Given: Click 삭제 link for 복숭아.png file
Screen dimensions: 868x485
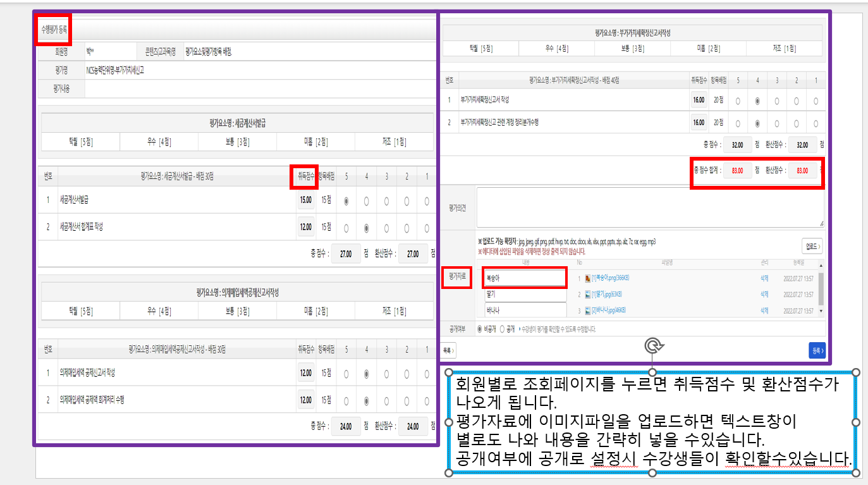Looking at the screenshot, I should point(766,278).
